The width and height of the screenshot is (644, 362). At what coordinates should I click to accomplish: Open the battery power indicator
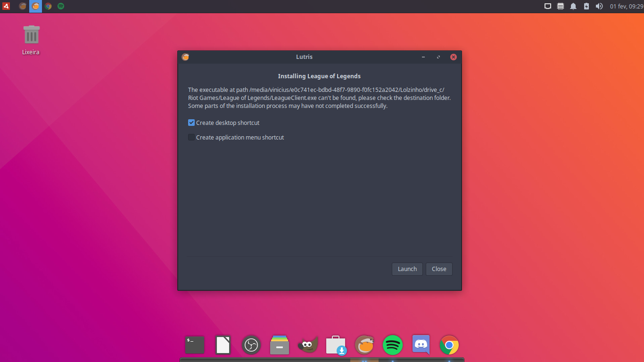(586, 6)
